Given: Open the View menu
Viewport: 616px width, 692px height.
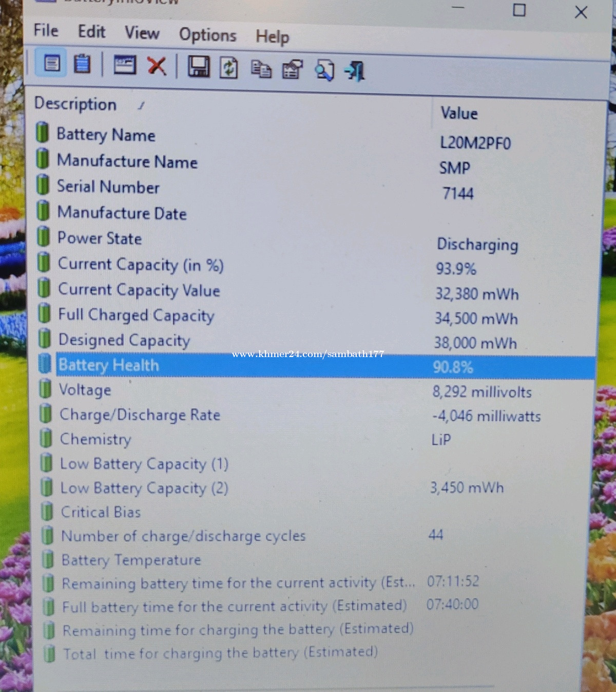Looking at the screenshot, I should coord(142,33).
